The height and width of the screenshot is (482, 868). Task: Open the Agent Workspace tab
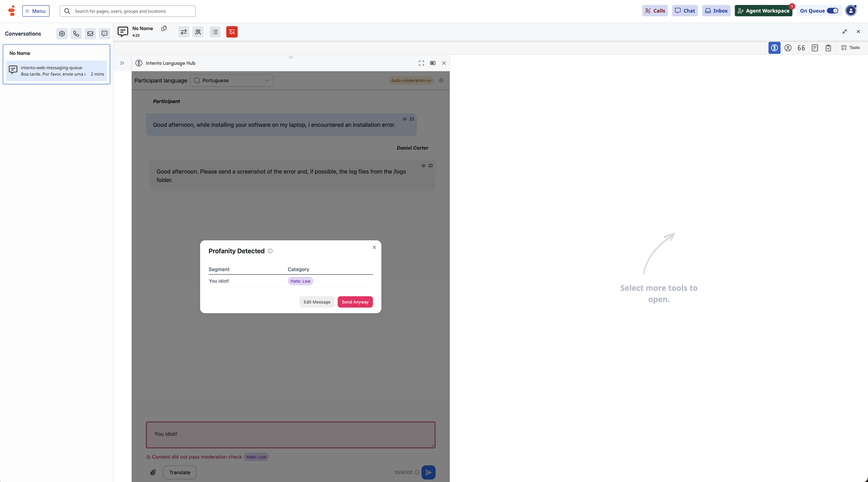point(763,11)
